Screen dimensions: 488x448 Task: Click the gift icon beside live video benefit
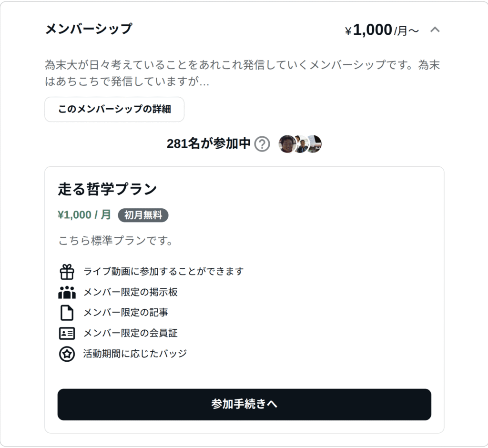tap(67, 272)
